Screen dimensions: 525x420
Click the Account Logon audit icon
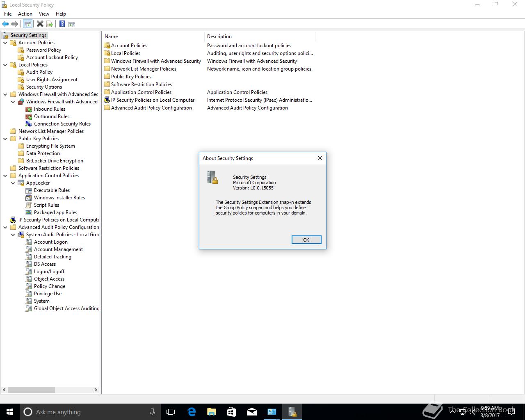[x=29, y=242]
